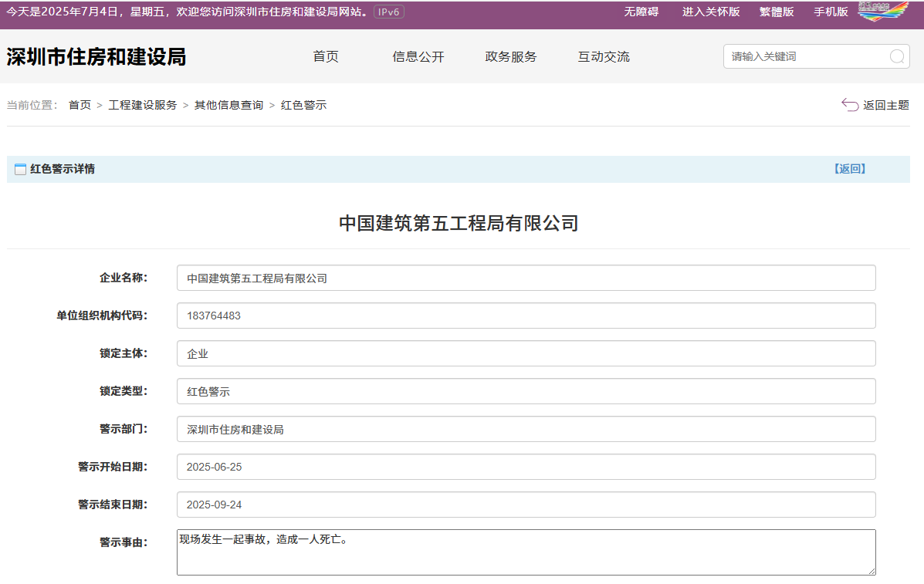This screenshot has width=924, height=584.
Task: Click the panel icon beside 红色警示详情
Action: 20,170
